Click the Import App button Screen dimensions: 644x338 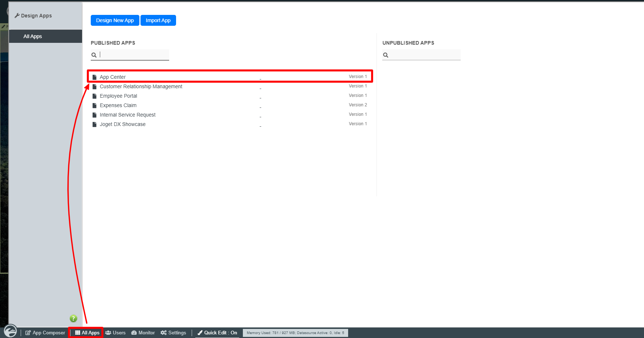point(158,20)
